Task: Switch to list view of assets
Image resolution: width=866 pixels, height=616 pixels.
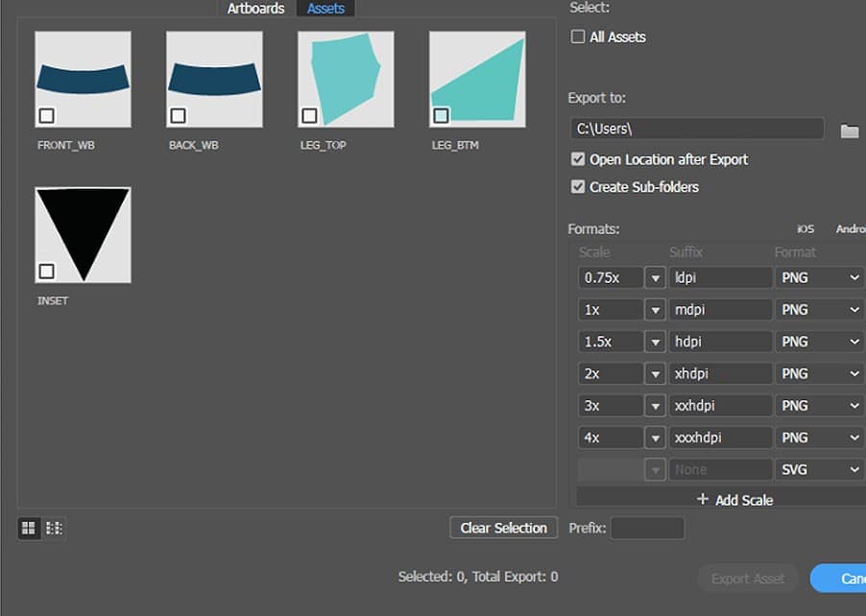Action: [x=54, y=528]
